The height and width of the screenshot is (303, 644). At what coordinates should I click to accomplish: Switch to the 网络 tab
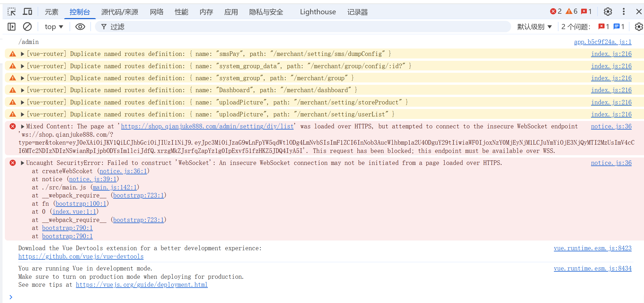(157, 12)
